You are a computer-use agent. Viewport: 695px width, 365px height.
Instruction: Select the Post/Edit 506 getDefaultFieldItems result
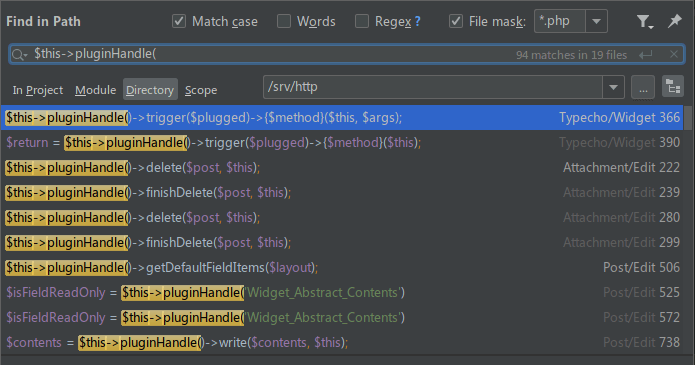coord(342,267)
